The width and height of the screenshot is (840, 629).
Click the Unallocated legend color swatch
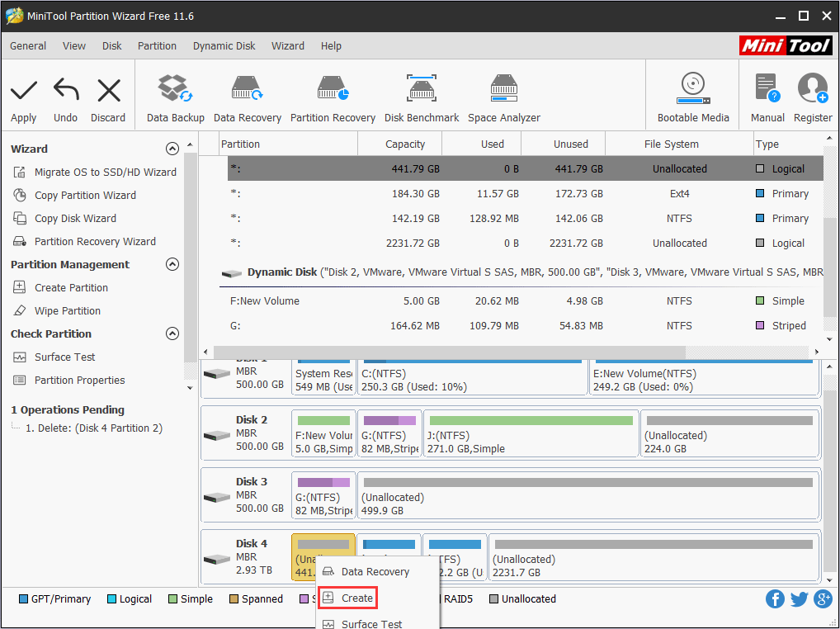tap(493, 598)
